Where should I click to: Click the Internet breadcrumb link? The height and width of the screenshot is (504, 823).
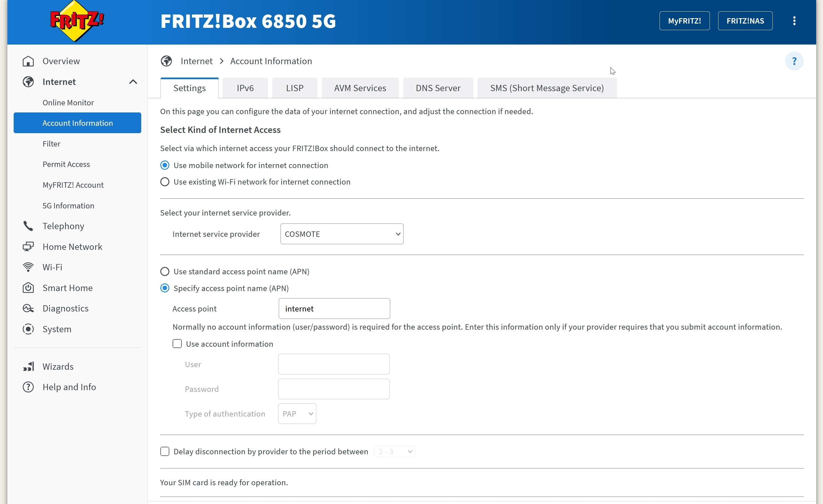tap(196, 61)
